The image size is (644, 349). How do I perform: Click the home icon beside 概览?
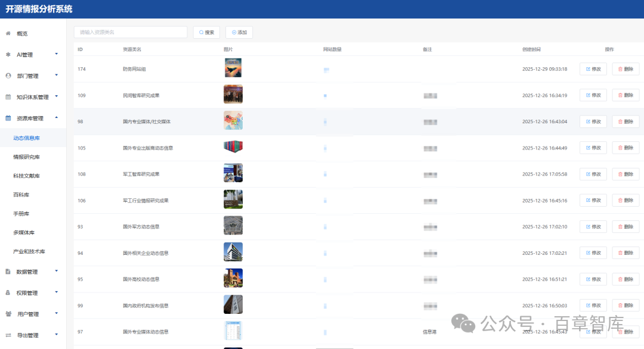(8, 33)
